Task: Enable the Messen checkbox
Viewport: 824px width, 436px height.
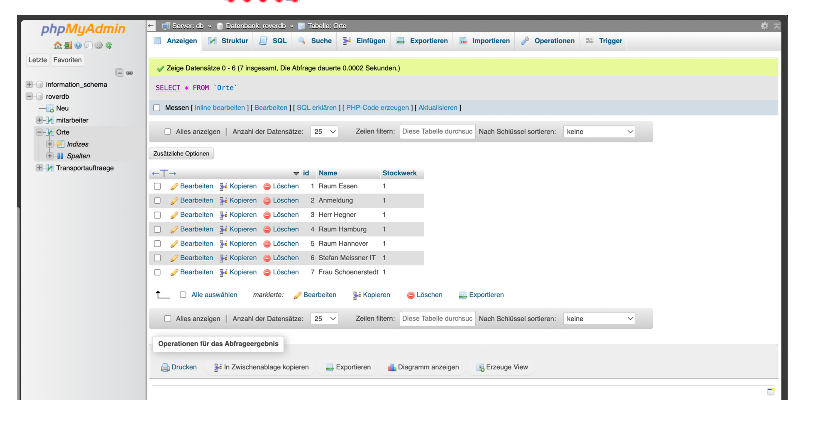Action: click(x=156, y=108)
